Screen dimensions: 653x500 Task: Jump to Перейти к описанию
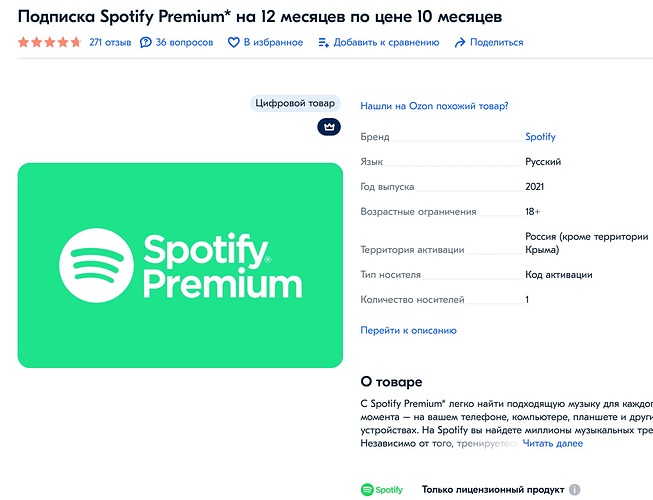pyautogui.click(x=409, y=331)
